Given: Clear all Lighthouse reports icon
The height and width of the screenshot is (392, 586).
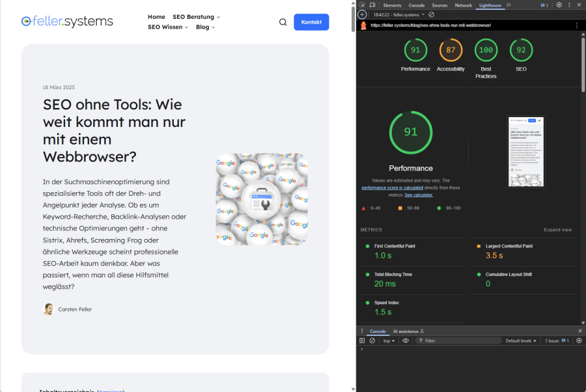Looking at the screenshot, I should point(431,14).
